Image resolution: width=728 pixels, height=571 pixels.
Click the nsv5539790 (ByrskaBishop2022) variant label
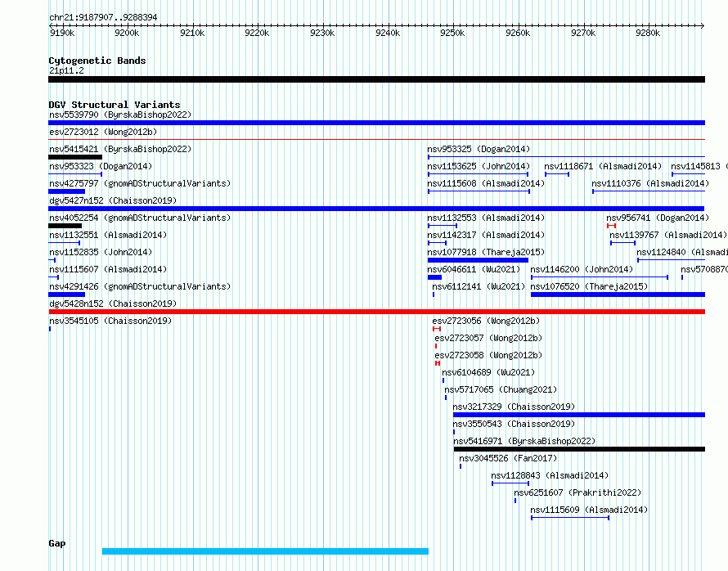120,115
